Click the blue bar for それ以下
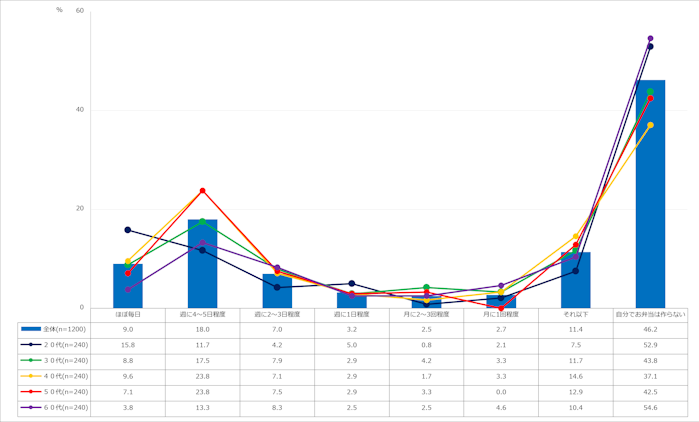This screenshot has height=422, width=699. point(575,282)
